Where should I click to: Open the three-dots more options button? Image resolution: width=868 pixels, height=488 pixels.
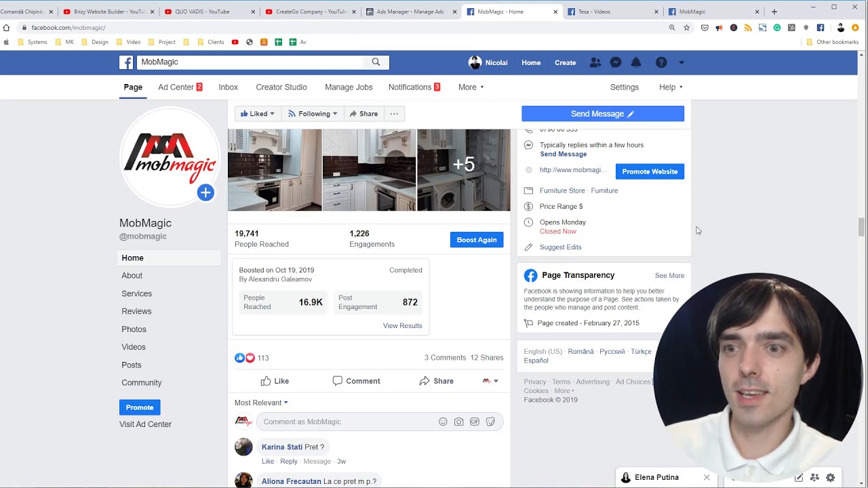[394, 114]
